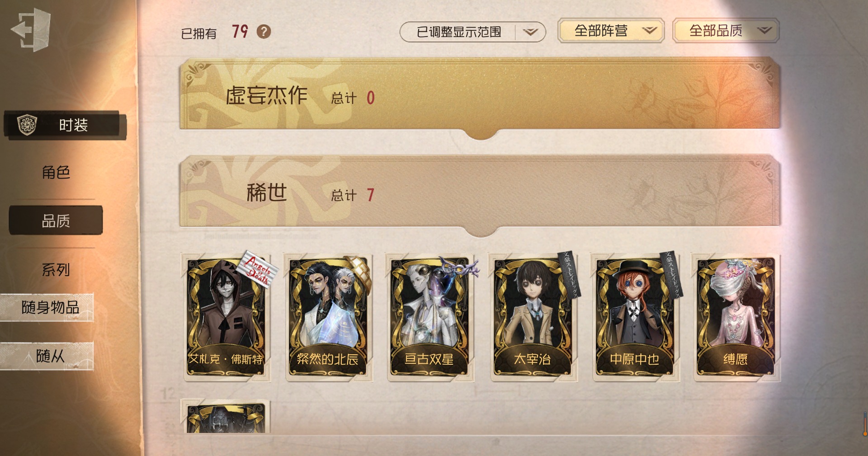Click the crossover ribbon on 太宰治 card
Viewport: 868px width, 456px height.
pos(570,274)
